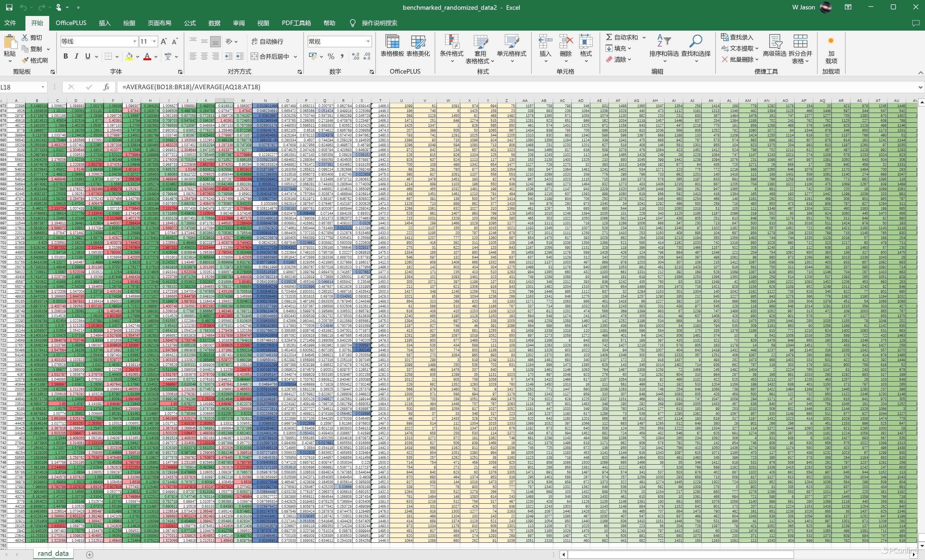Expand the font name dropdown
925x560 pixels.
point(134,41)
